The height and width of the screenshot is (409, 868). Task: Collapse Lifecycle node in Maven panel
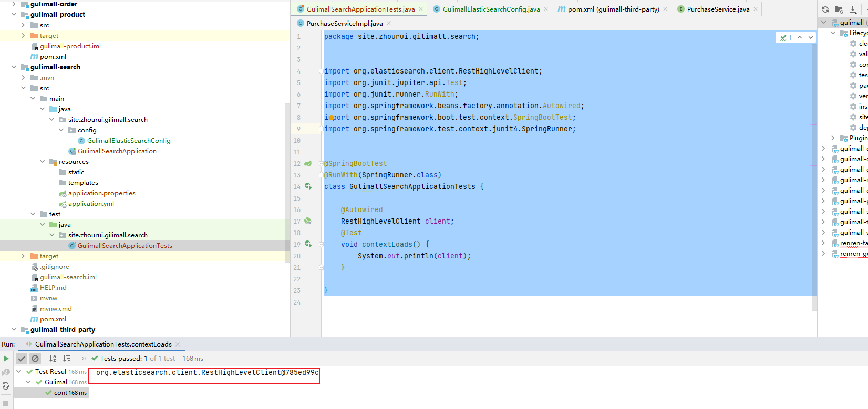[x=833, y=33]
